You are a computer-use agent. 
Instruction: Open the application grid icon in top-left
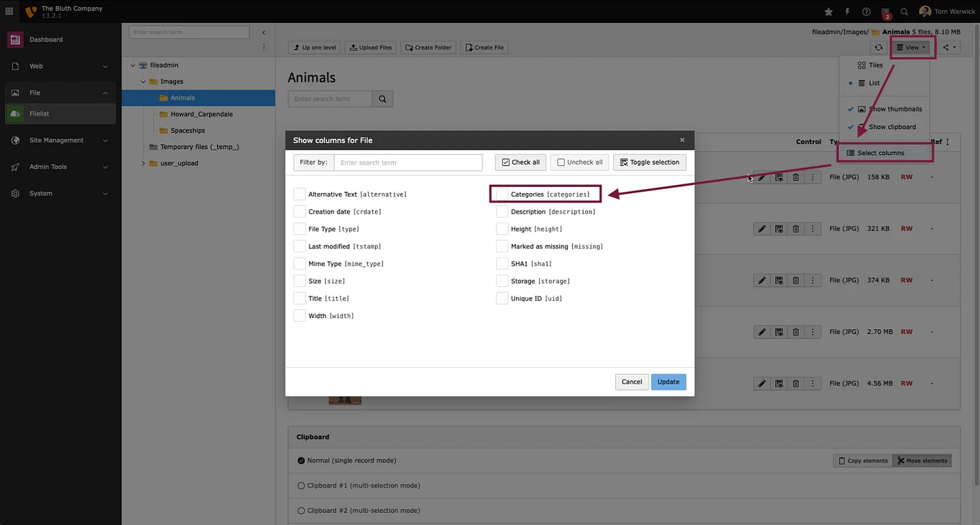coord(9,12)
